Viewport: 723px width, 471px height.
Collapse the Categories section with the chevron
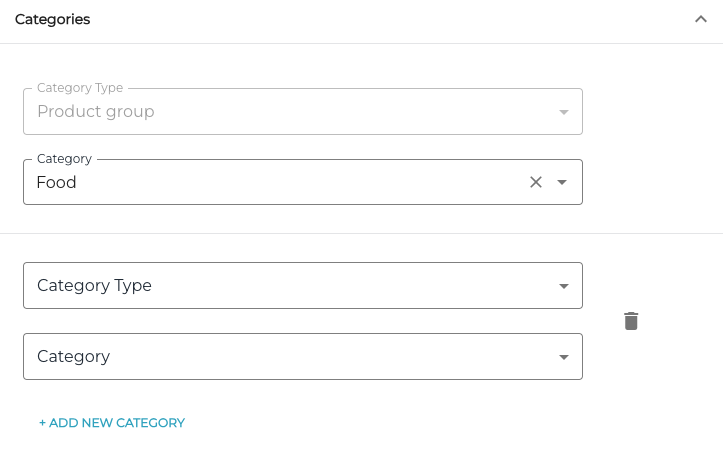(x=700, y=20)
